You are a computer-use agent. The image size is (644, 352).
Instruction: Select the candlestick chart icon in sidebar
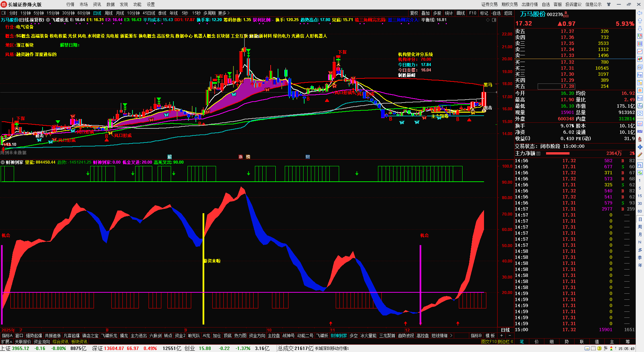[640, 59]
